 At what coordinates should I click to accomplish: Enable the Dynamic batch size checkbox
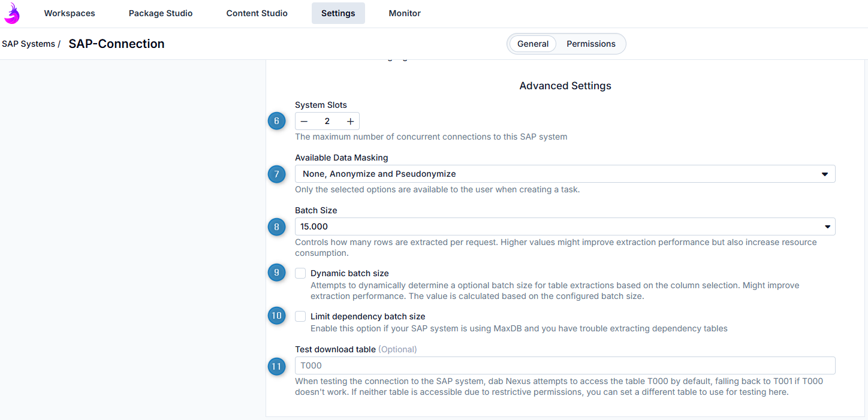pyautogui.click(x=300, y=273)
